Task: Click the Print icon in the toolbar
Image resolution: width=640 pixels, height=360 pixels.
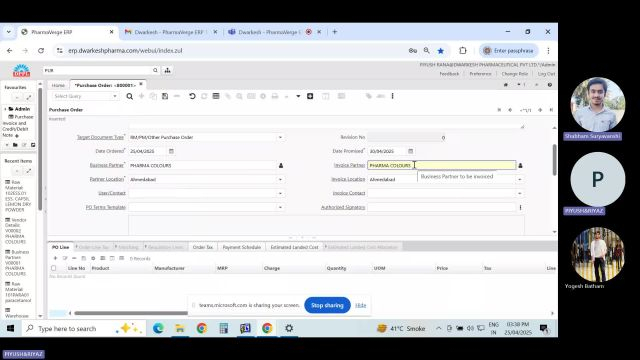Action: (275, 96)
